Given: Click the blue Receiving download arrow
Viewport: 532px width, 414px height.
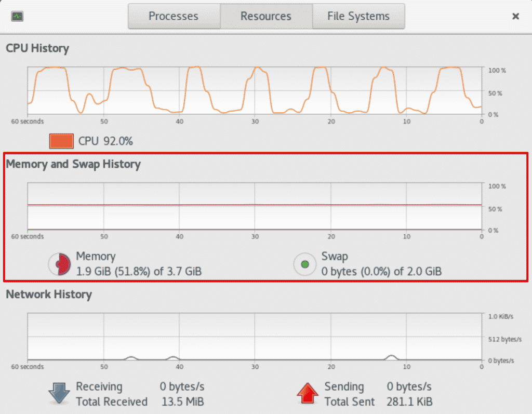Looking at the screenshot, I should tap(59, 394).
